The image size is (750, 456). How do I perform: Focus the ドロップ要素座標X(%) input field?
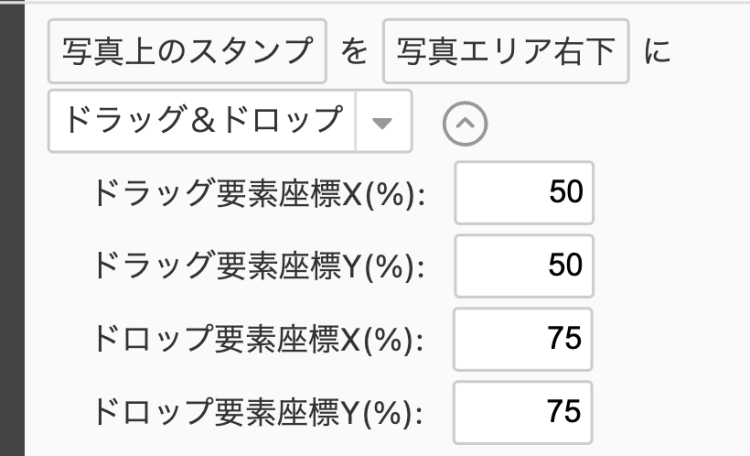point(524,338)
